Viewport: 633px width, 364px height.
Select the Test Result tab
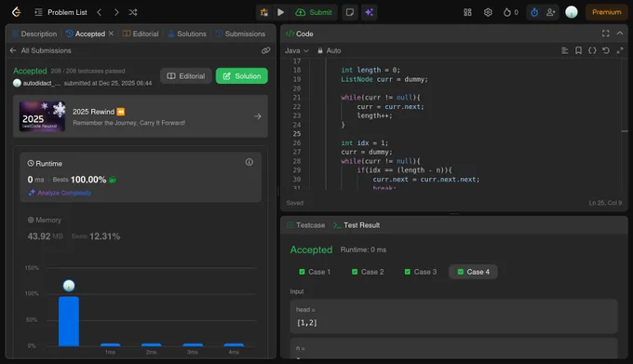tap(357, 225)
